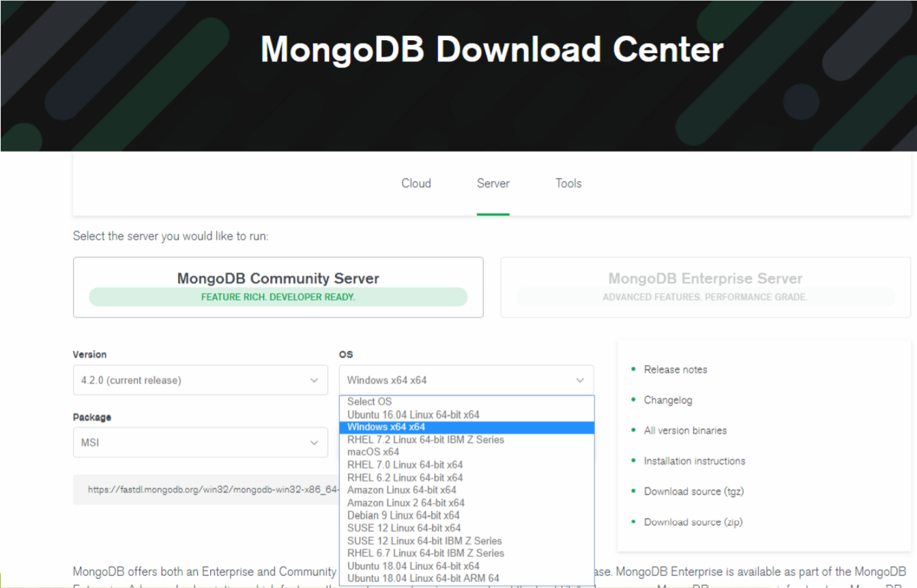The height and width of the screenshot is (588, 917).
Task: Select Amazon Linux 2 64-bit x64
Action: coord(467,503)
